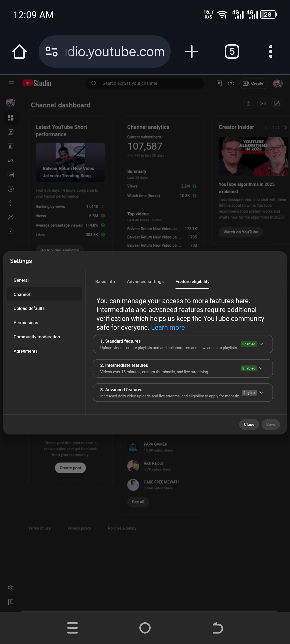The height and width of the screenshot is (644, 290).
Task: Open Ranking by views 1 of 10 arrow
Action: (102, 207)
